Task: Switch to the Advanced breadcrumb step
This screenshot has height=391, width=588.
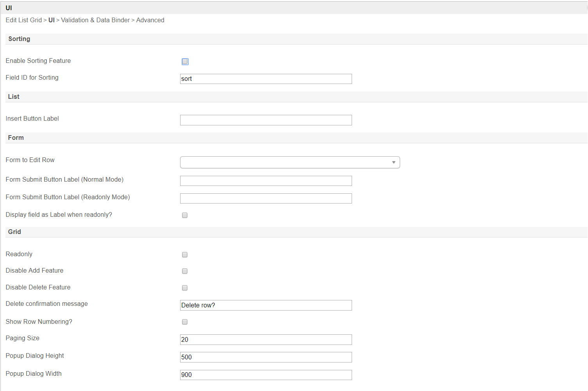Action: click(x=150, y=20)
